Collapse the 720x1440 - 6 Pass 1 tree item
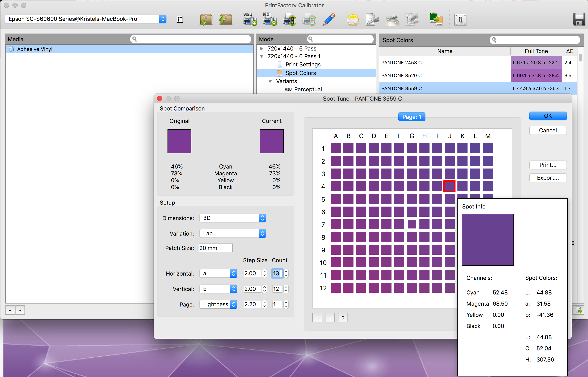Screen dimensions: 588x377 coord(262,56)
